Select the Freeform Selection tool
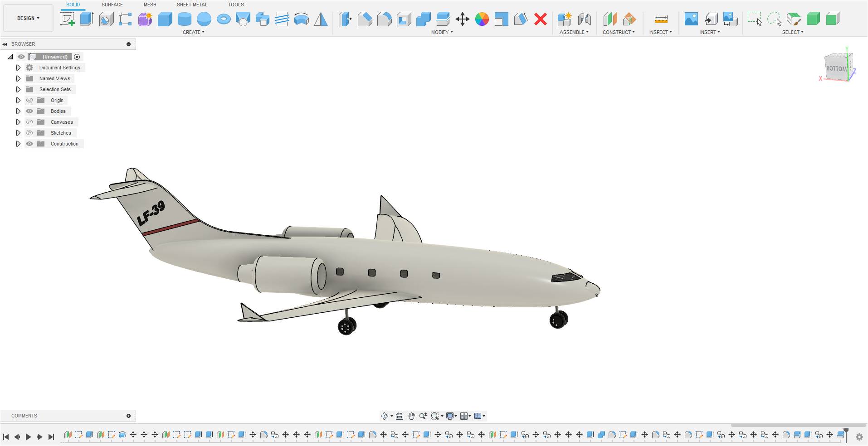 774,19
